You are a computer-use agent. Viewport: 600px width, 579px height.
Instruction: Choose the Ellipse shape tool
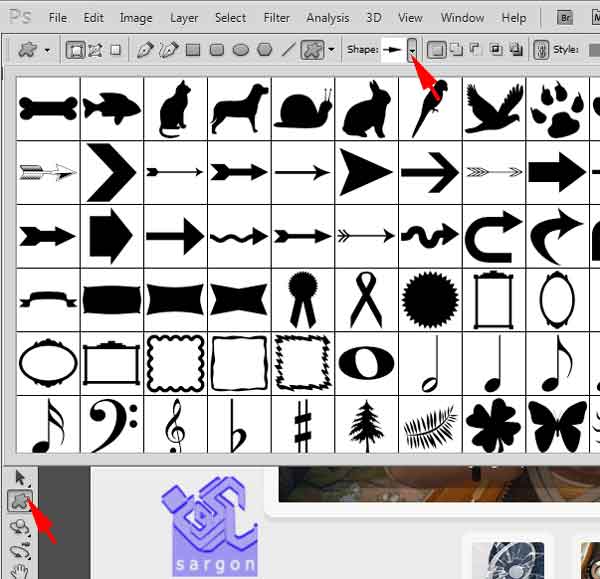pyautogui.click(x=240, y=49)
